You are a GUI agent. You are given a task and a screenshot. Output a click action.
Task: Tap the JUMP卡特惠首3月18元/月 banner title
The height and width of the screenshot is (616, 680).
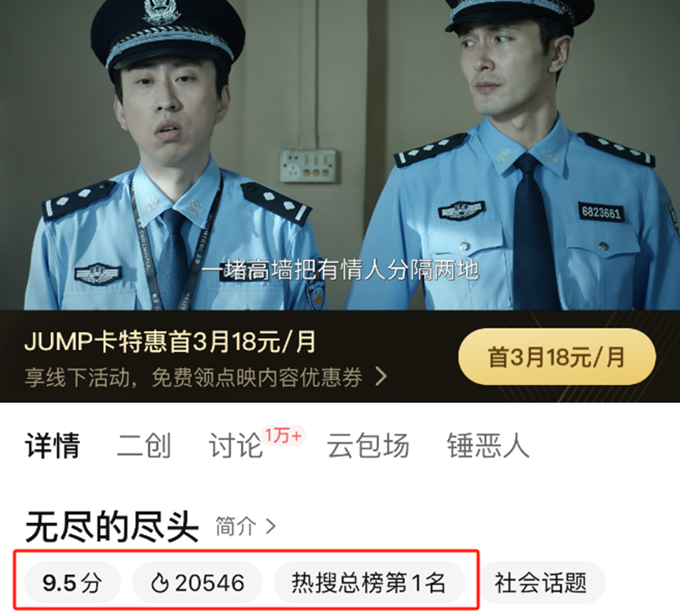pyautogui.click(x=170, y=342)
